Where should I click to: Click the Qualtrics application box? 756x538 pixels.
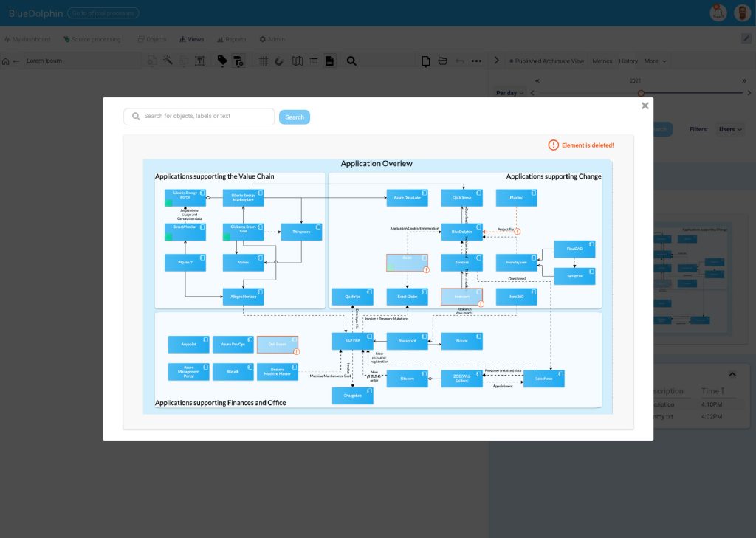point(352,297)
